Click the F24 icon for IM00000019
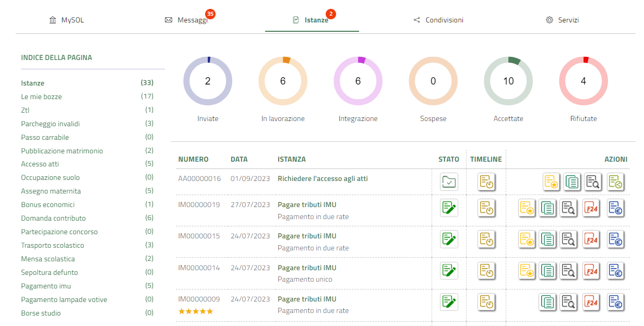 (591, 208)
